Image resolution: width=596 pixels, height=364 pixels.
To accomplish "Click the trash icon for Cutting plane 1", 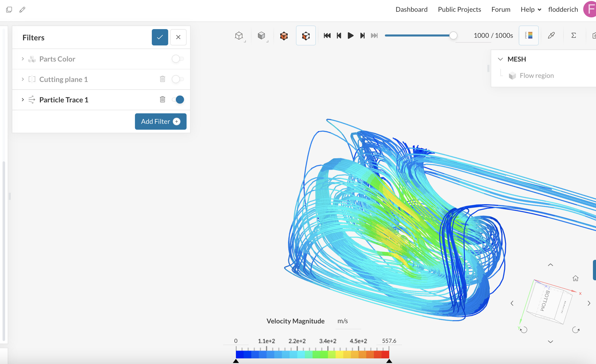I will pos(163,79).
